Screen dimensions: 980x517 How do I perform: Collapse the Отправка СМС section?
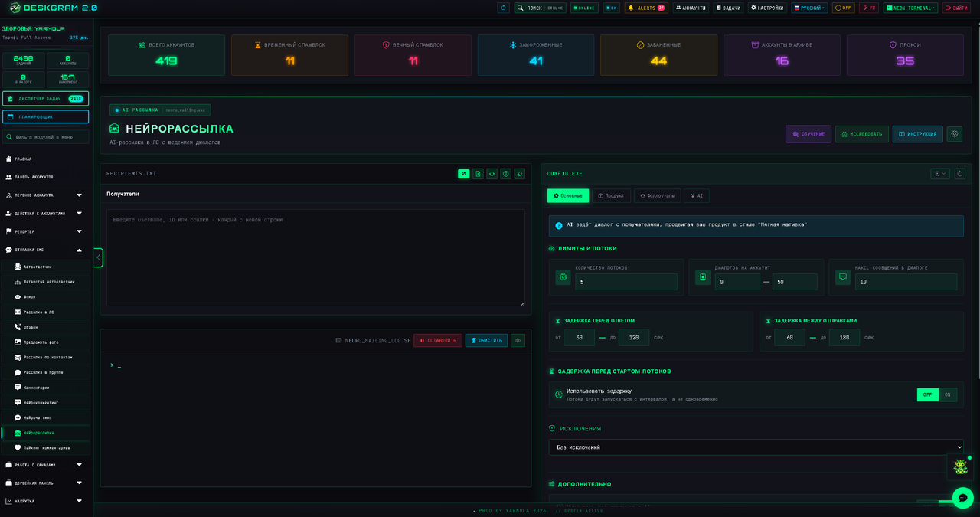(x=44, y=250)
